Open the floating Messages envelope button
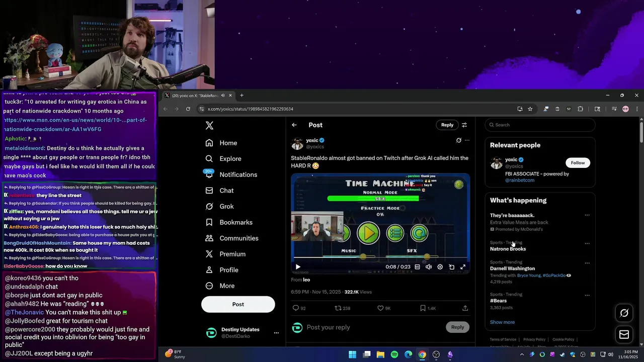The height and width of the screenshot is (362, 644). click(x=624, y=334)
